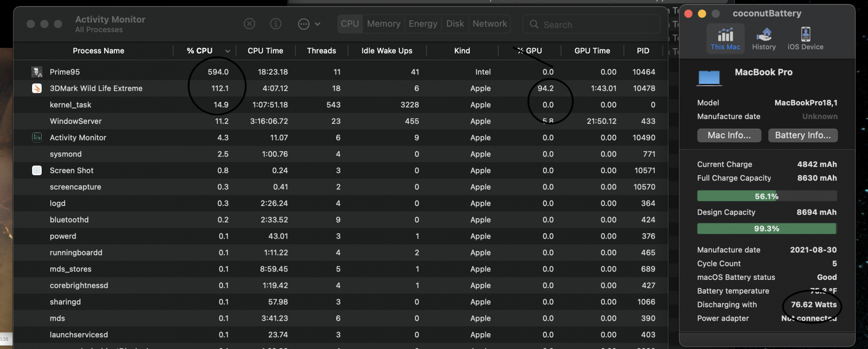Select the bluetoothd process row
The image size is (868, 349).
click(x=341, y=220)
